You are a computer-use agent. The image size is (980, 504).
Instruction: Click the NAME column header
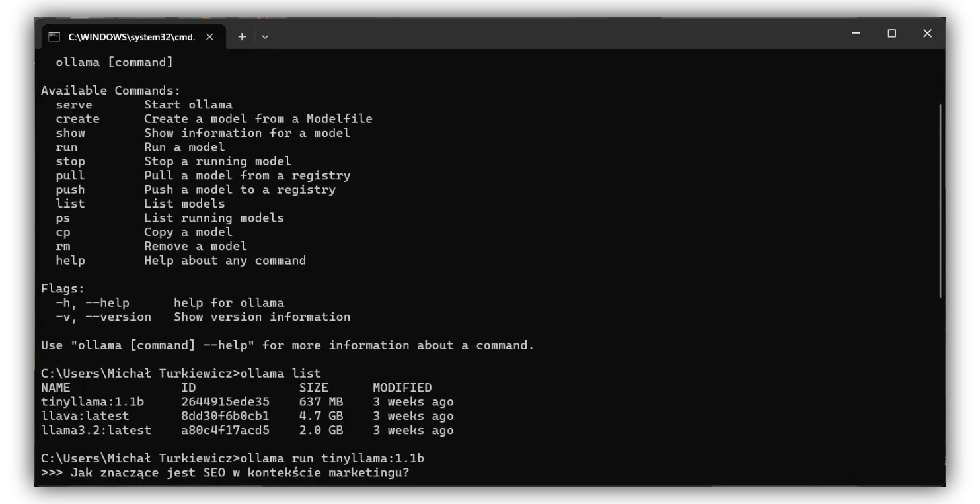click(x=56, y=388)
